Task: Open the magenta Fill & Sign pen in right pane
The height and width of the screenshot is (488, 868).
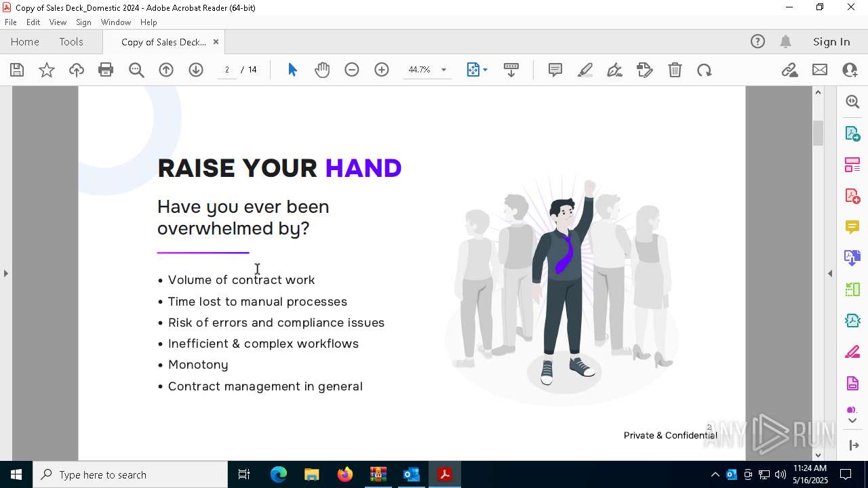Action: pos(852,352)
